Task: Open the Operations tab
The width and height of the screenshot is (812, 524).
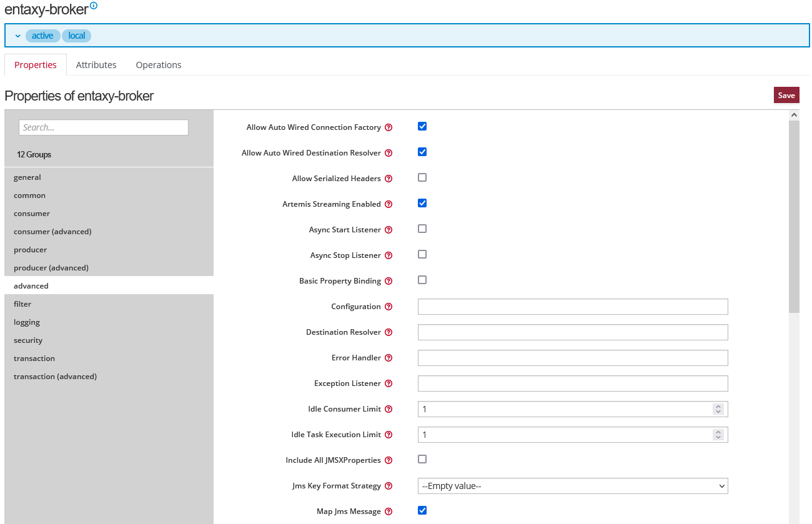Action: tap(159, 65)
